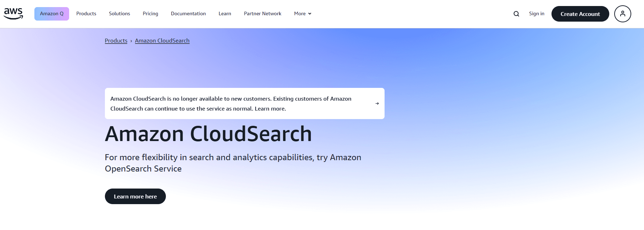Viewport: 644px width, 230px height.
Task: Click the CloudSearch availability notice text
Action: pos(231,103)
